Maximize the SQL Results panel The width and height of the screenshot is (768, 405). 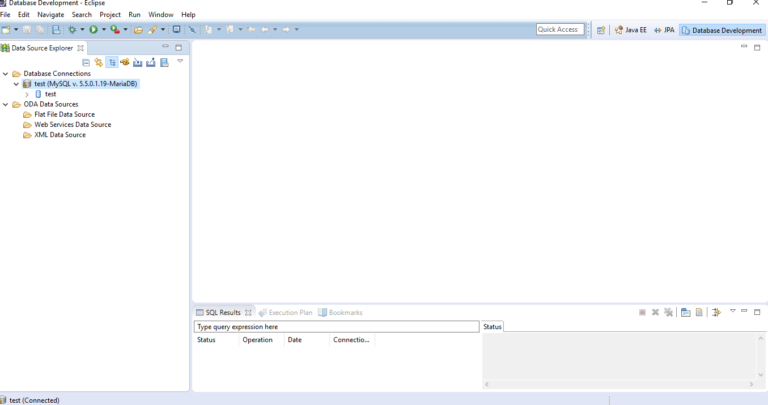(x=757, y=312)
